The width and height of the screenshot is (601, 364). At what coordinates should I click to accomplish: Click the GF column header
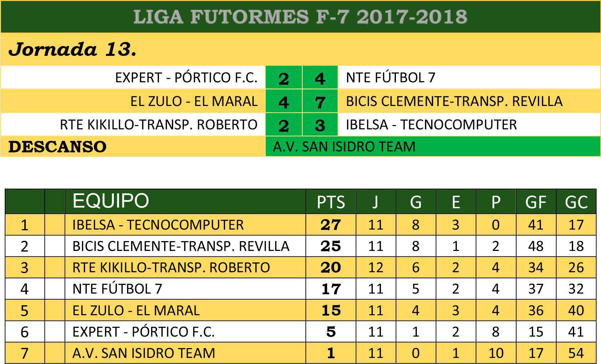point(536,202)
